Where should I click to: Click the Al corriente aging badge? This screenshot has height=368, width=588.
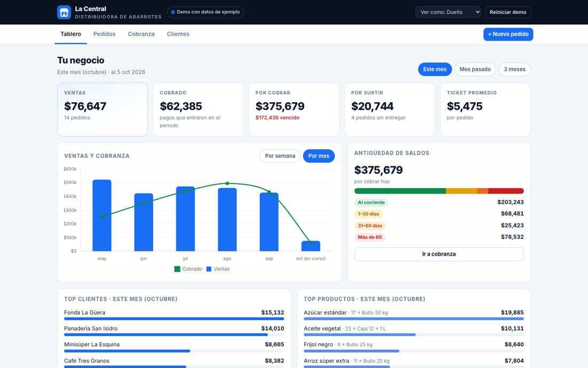pos(372,202)
